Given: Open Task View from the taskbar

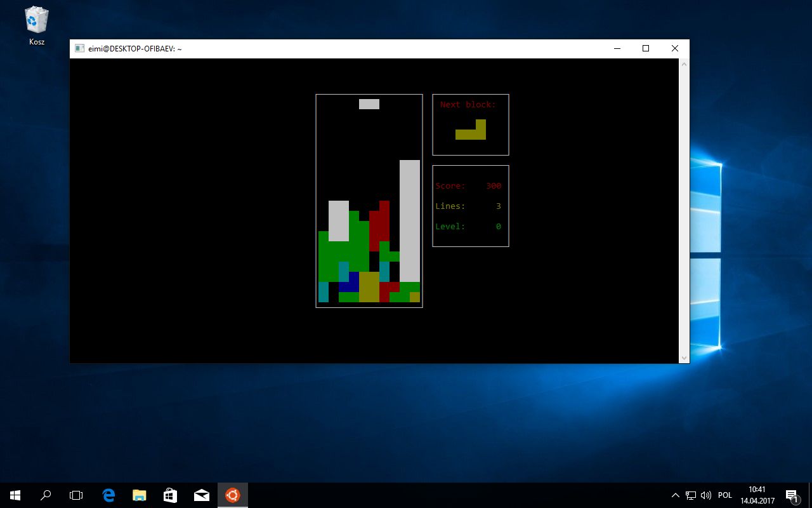Looking at the screenshot, I should point(76,495).
